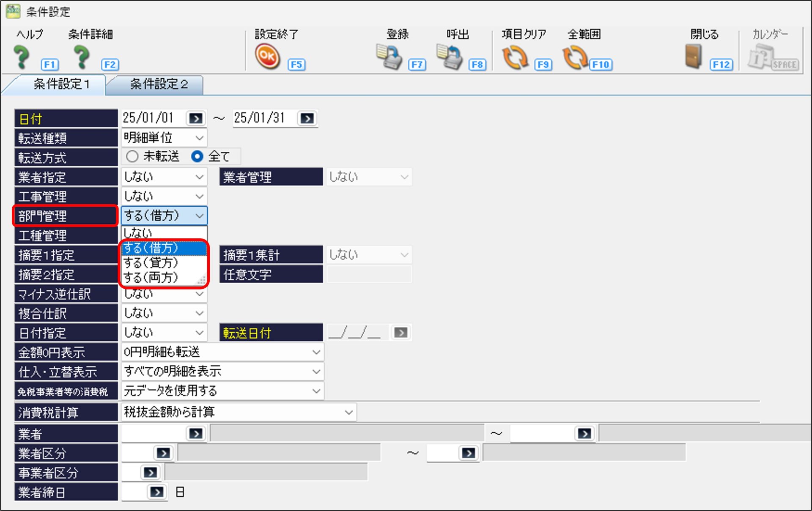Click the ヘルプ green question mark icon
Viewport: 812px width, 511px height.
tap(22, 57)
